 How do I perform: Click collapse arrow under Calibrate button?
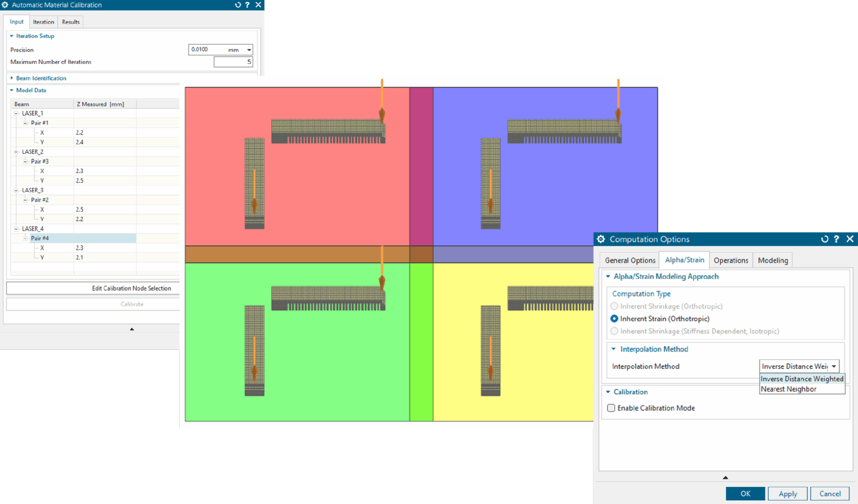click(x=132, y=329)
